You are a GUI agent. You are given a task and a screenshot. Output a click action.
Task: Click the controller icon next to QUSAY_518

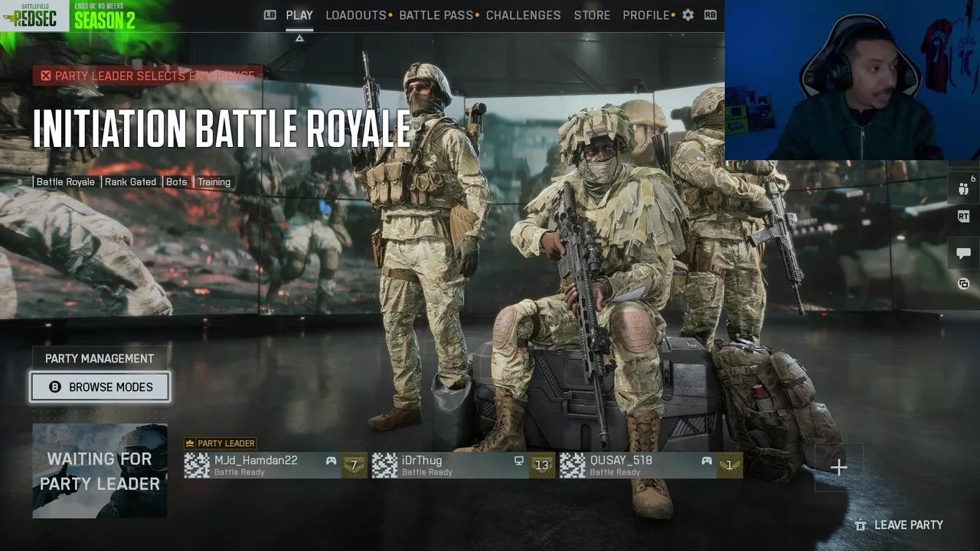[706, 461]
